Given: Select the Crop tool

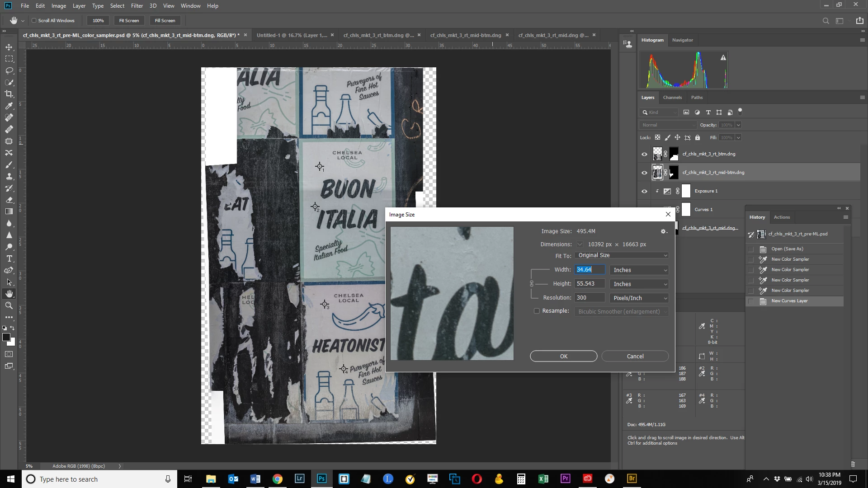Looking at the screenshot, I should 9,94.
